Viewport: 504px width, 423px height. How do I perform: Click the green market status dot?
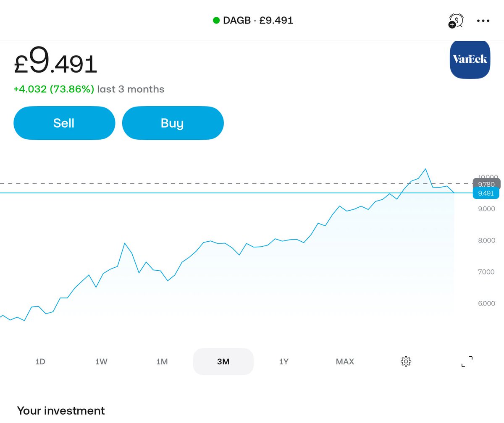pos(216,20)
